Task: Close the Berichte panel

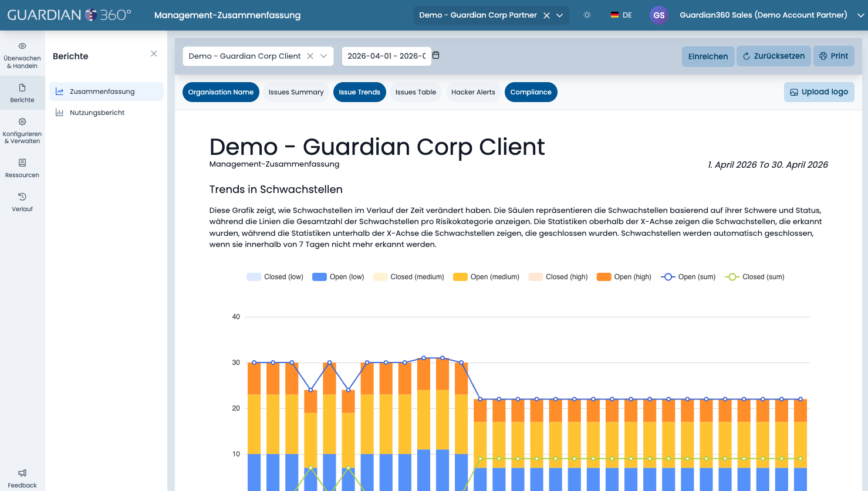Action: click(x=154, y=54)
